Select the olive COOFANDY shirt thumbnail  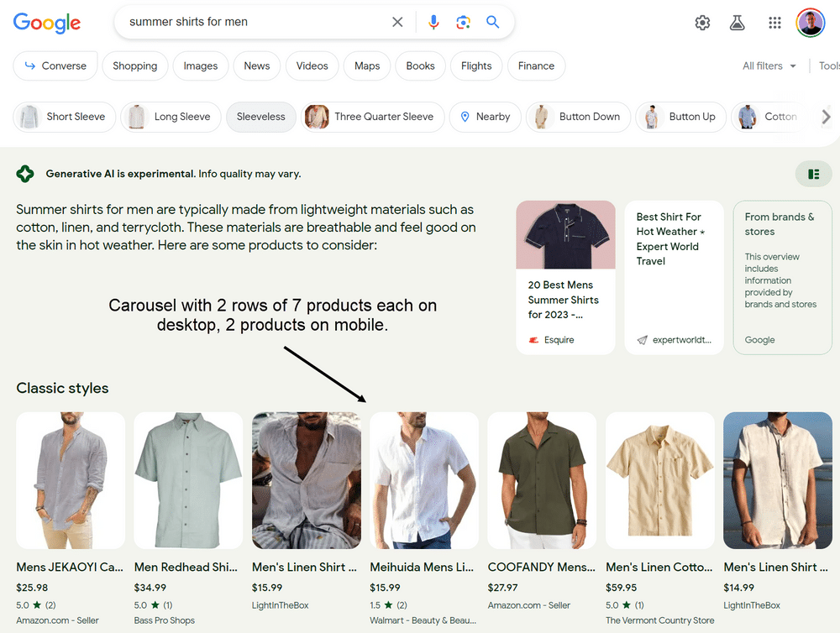point(542,480)
